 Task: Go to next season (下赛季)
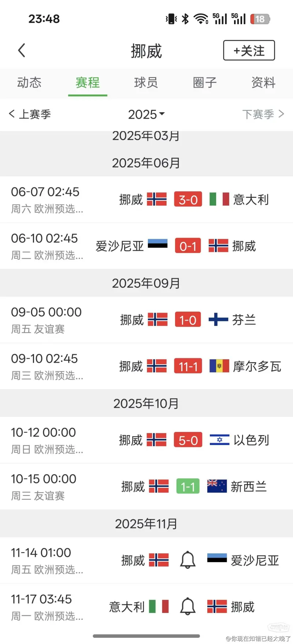coord(263,114)
